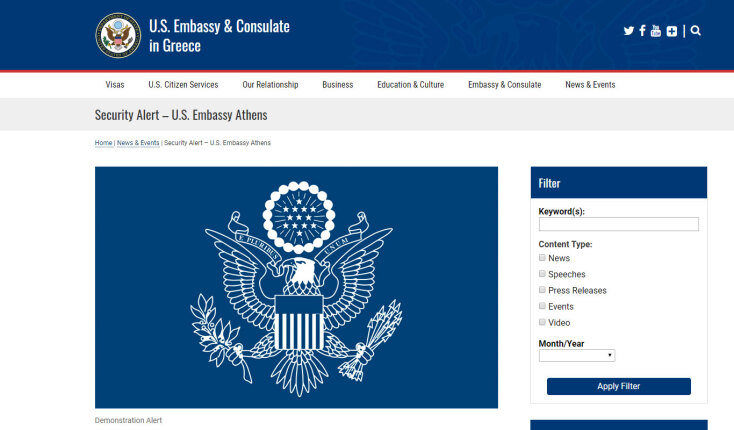734x430 pixels.
Task: Expand the Education & Culture menu
Action: tap(410, 85)
